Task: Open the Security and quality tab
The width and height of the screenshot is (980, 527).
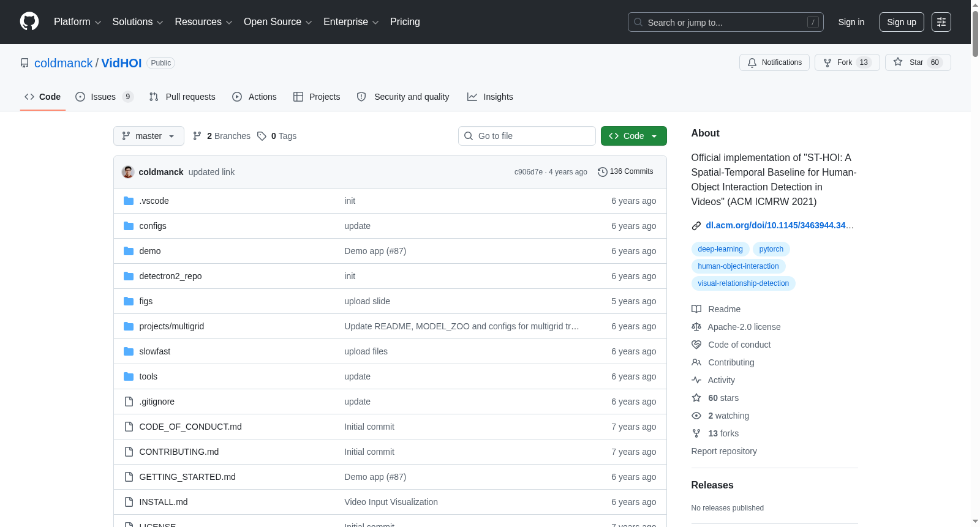Action: click(403, 97)
